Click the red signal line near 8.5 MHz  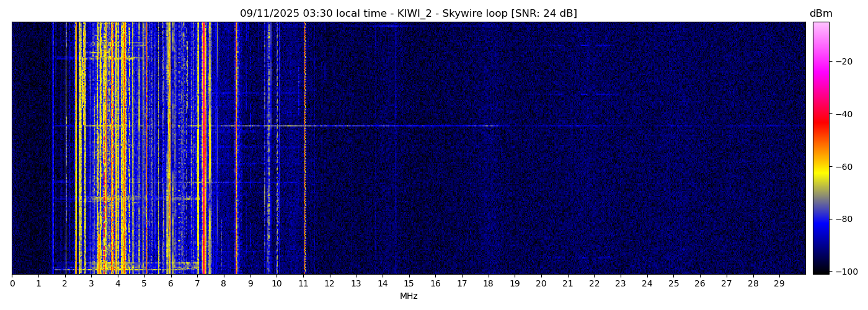(x=236, y=149)
